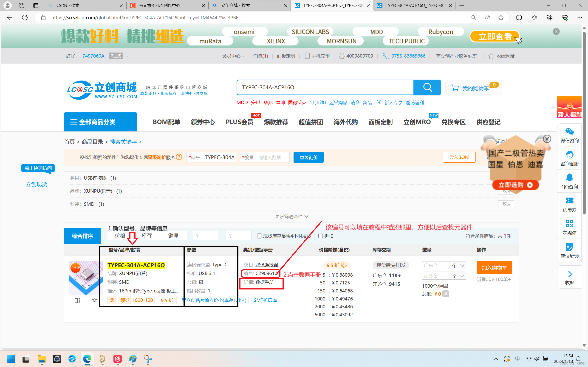588x367 pixels.
Task: Open the shopping cart icon
Action: click(455, 88)
